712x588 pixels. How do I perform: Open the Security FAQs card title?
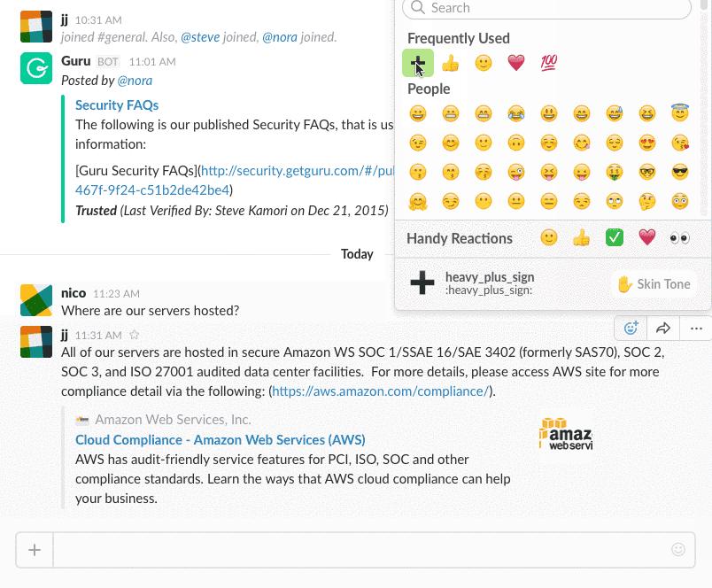(x=117, y=104)
